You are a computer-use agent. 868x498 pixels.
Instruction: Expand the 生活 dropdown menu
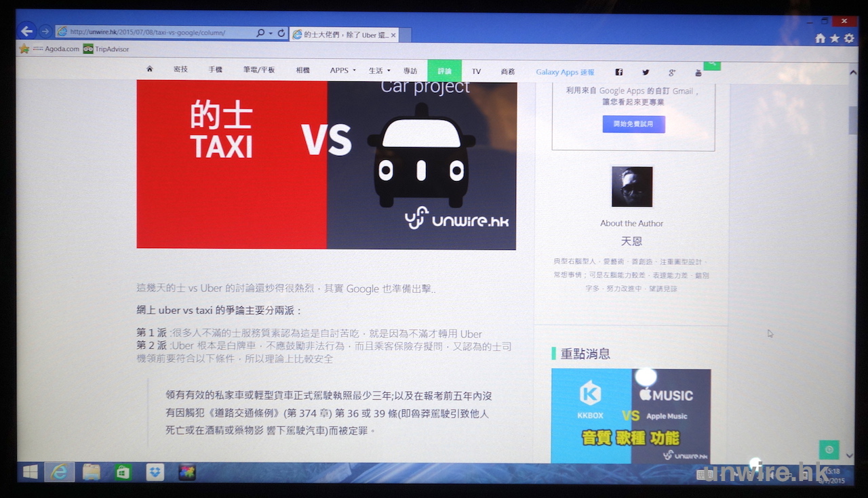379,70
